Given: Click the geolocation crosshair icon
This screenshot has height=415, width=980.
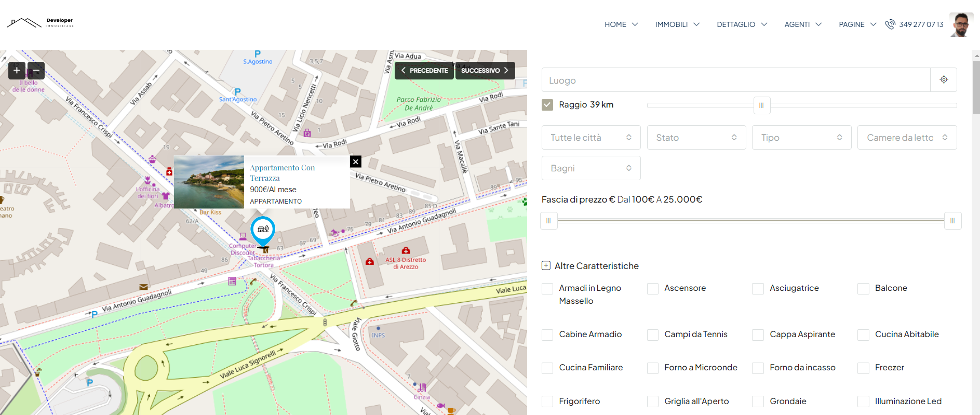Looking at the screenshot, I should coord(944,79).
